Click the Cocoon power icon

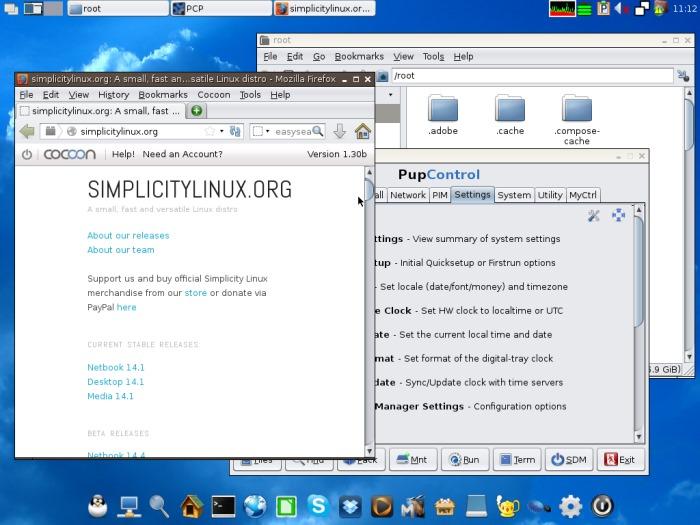click(27, 154)
